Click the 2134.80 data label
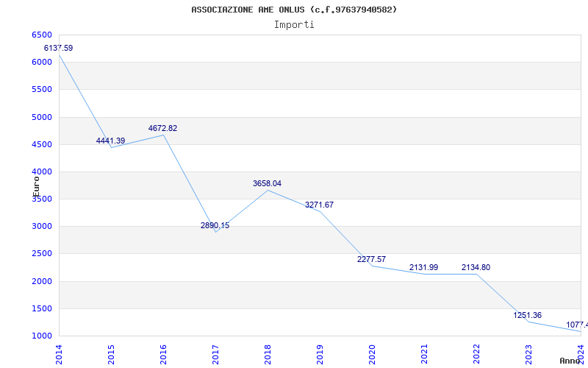The image size is (588, 368). pyautogui.click(x=476, y=267)
